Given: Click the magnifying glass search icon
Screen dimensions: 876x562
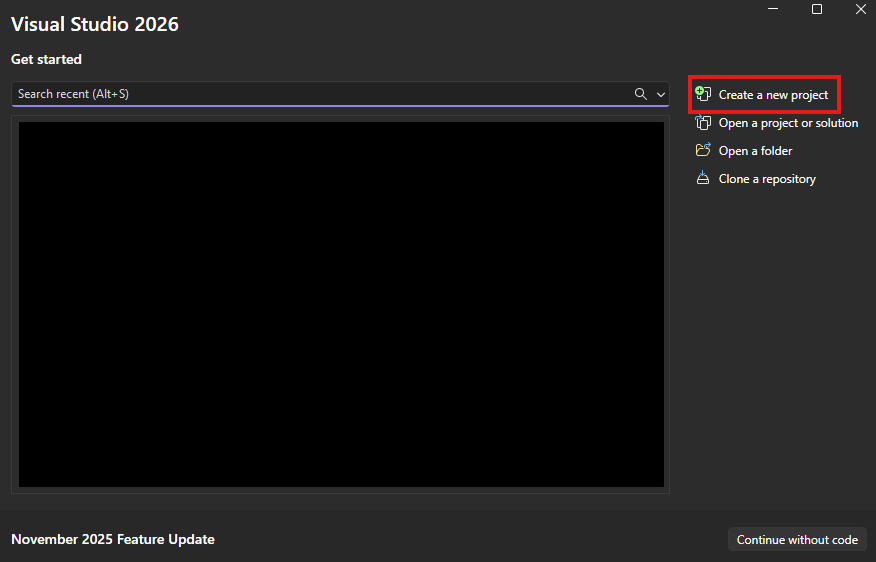Looking at the screenshot, I should [x=641, y=94].
